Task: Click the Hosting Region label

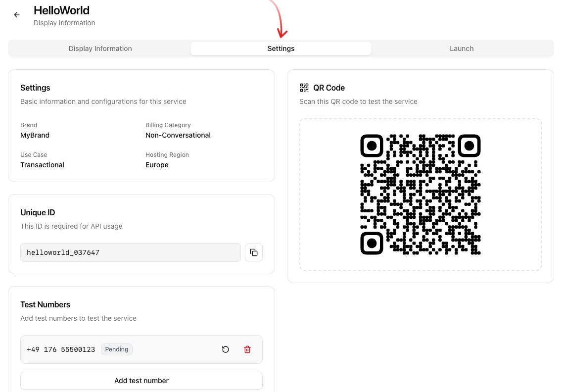Action: click(167, 154)
